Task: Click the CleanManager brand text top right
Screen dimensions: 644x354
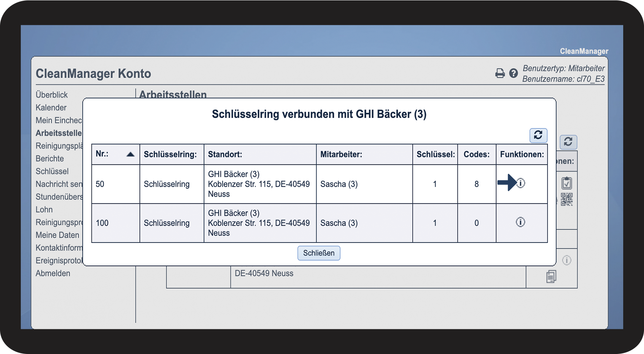Action: coord(584,51)
